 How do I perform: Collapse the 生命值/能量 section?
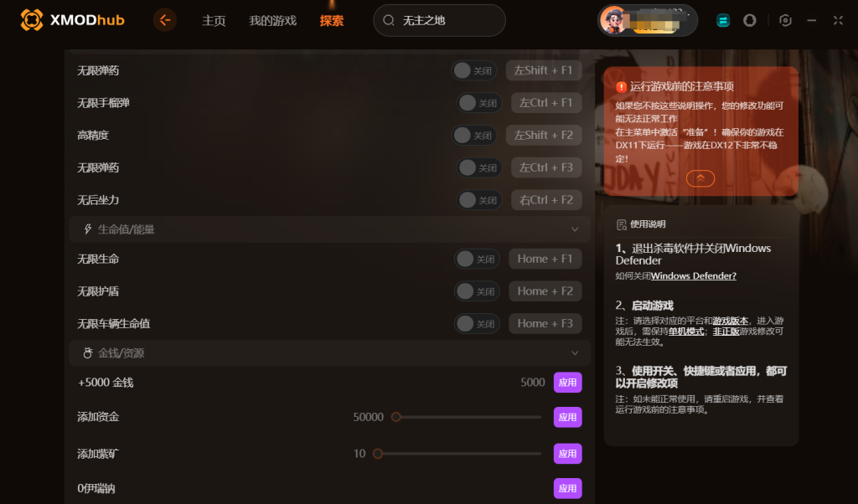point(575,229)
